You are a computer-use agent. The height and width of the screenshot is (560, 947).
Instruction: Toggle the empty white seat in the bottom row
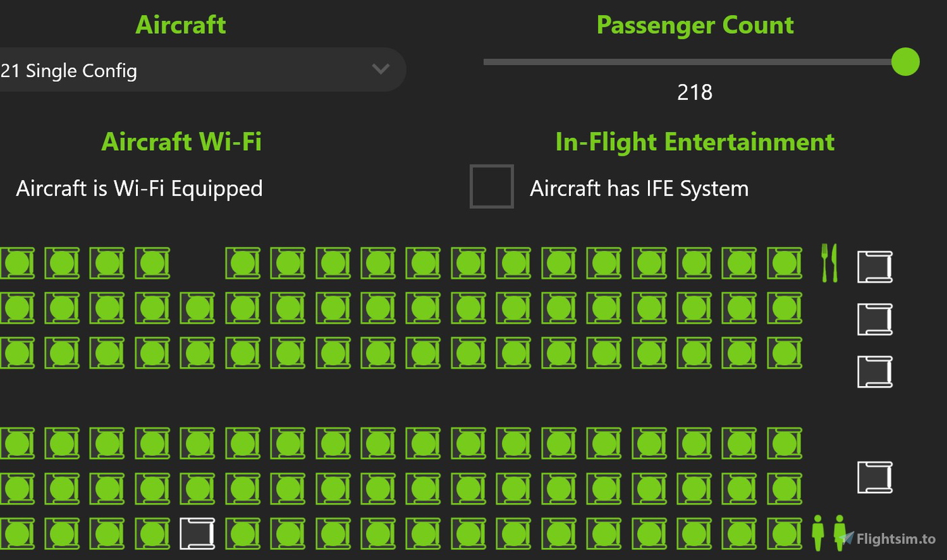[x=197, y=533]
